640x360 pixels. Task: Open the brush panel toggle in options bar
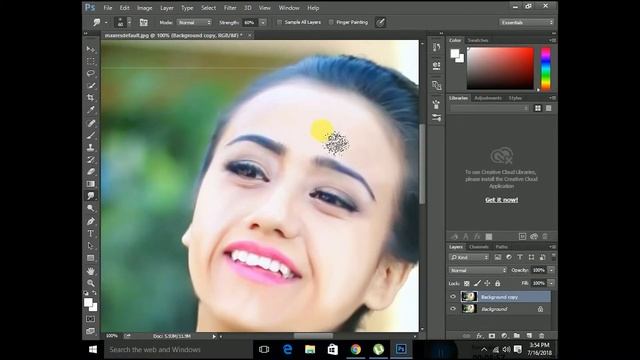pos(143,22)
